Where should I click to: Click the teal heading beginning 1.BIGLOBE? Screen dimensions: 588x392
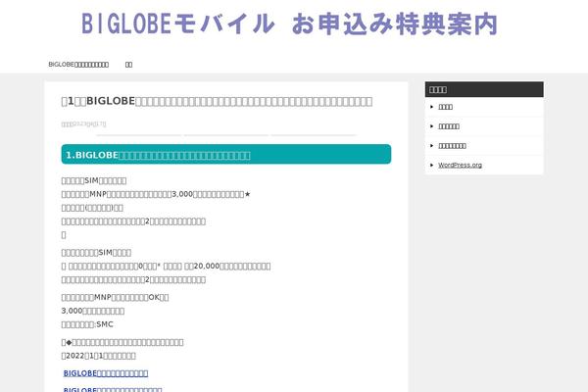[x=226, y=154]
